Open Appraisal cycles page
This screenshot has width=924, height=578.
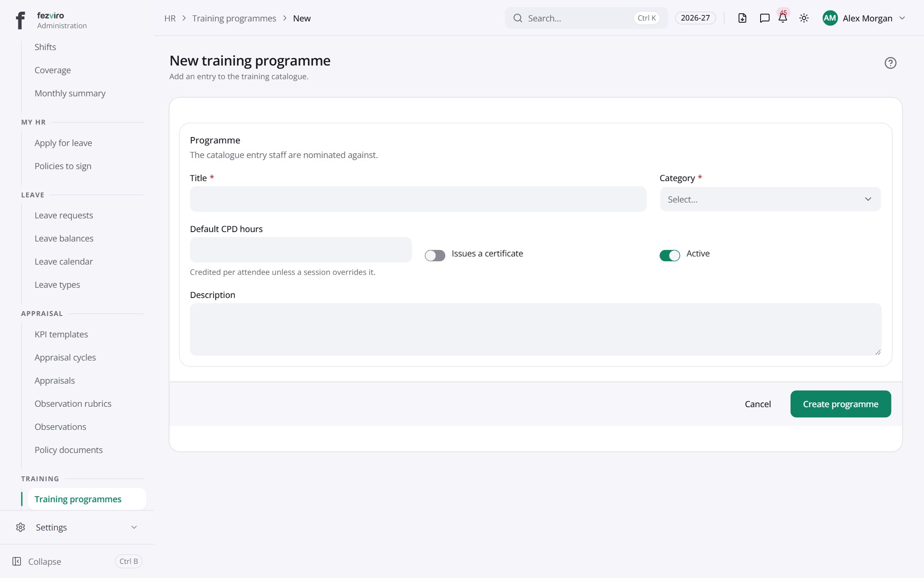[65, 358]
